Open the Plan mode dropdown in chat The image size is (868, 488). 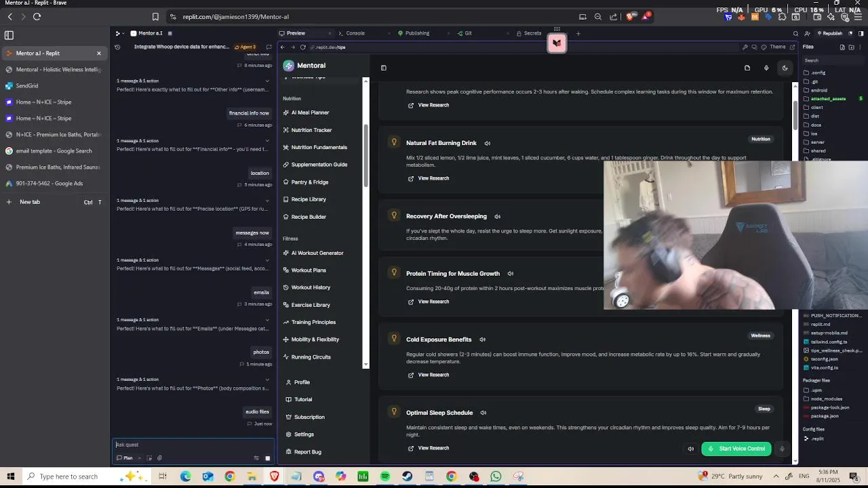pos(128,458)
